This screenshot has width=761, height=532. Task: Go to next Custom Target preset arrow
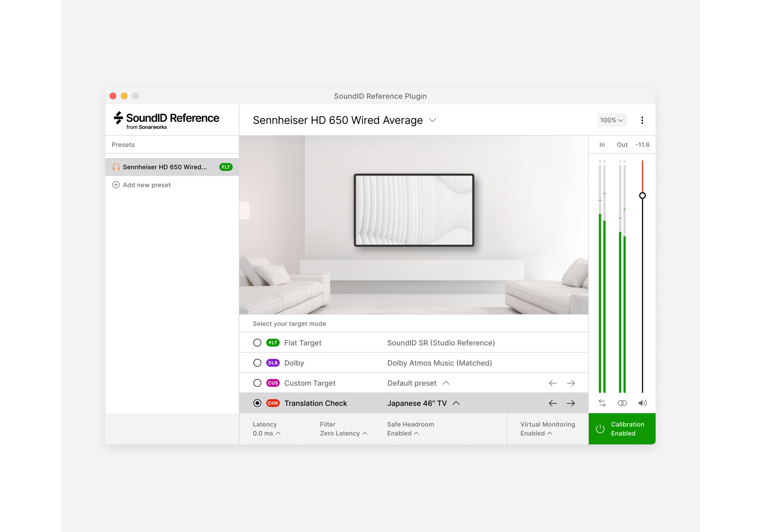click(571, 383)
